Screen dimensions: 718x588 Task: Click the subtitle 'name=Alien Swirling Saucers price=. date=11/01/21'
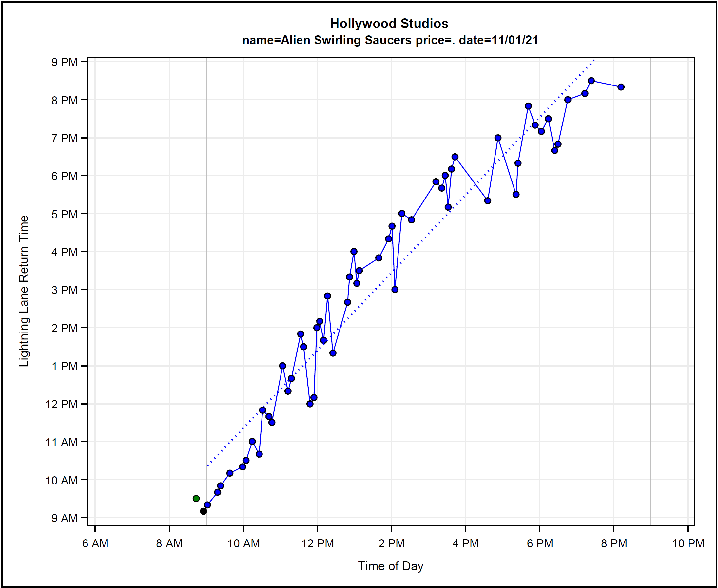tap(390, 40)
